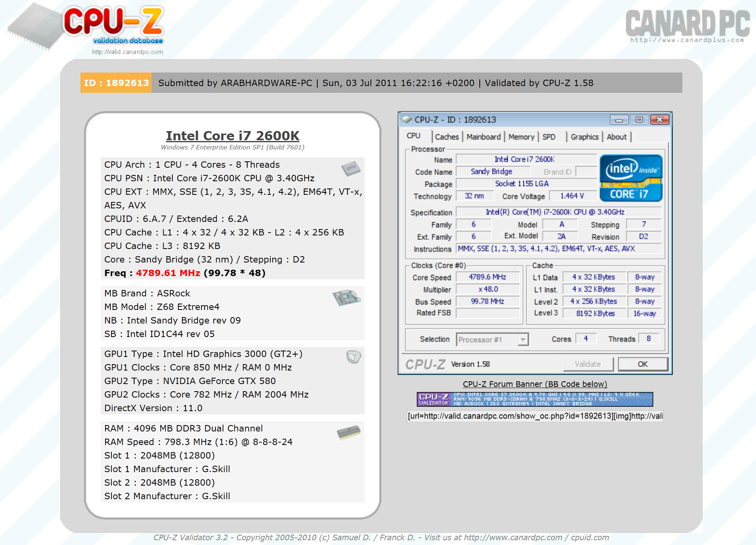756x545 pixels.
Task: Switch to the Caches tab
Action: click(447, 137)
